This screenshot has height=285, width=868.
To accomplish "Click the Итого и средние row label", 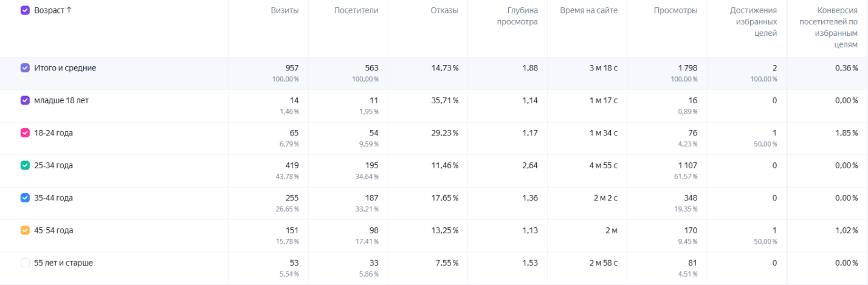I will pyautogui.click(x=65, y=68).
